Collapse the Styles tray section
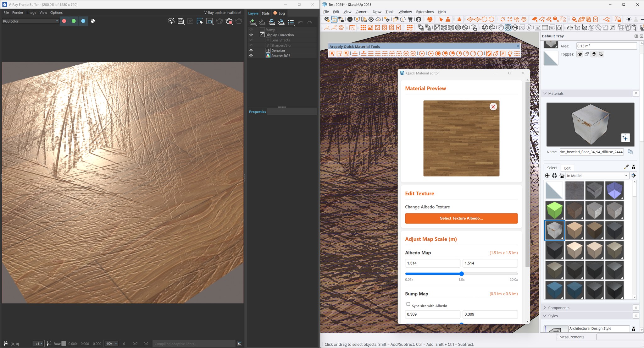Image resolution: width=644 pixels, height=348 pixels. click(x=545, y=316)
